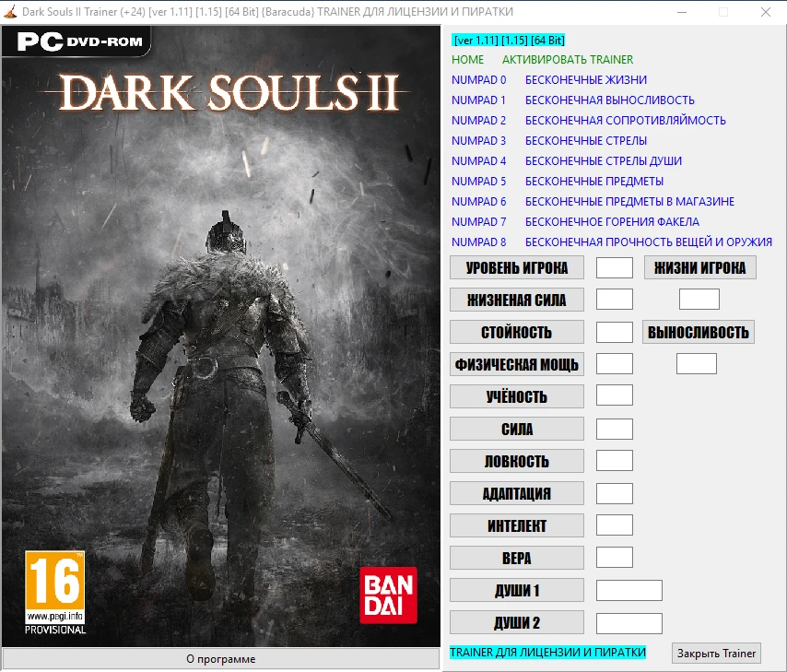The width and height of the screenshot is (787, 672).
Task: Toggle БЕСКОНЕЧНЫЕ ЖИЗНИ cheat
Action: coord(584,79)
